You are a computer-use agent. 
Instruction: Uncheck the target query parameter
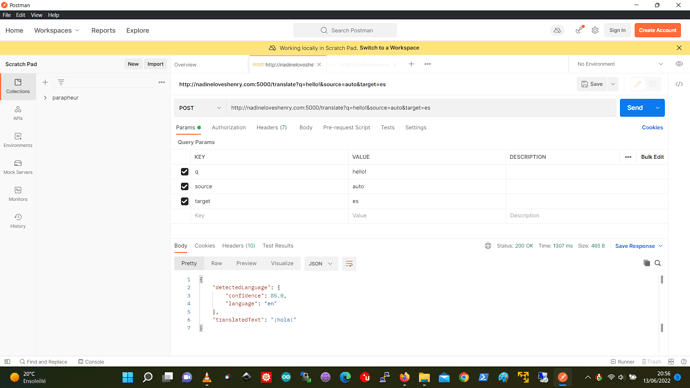(184, 201)
